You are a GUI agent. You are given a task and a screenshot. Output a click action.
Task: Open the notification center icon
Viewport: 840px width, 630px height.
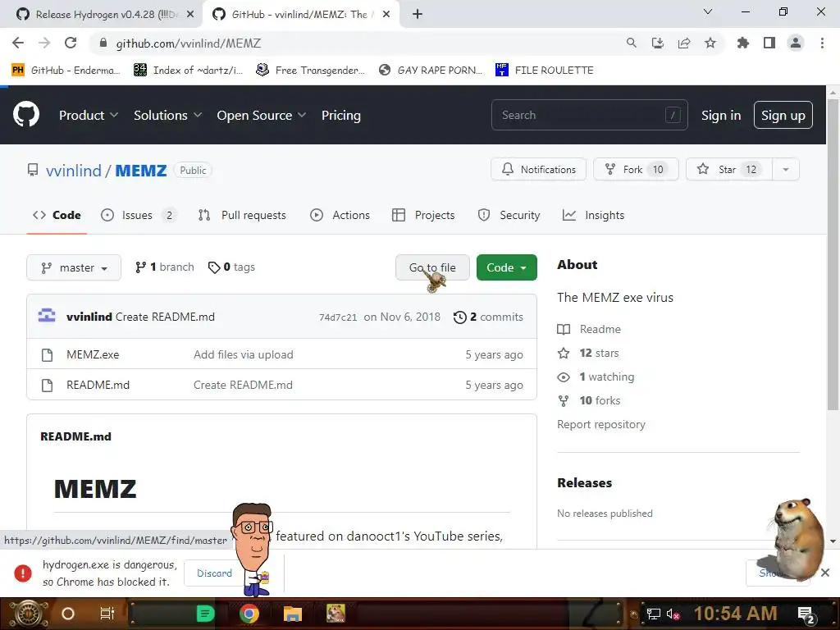pos(806,614)
